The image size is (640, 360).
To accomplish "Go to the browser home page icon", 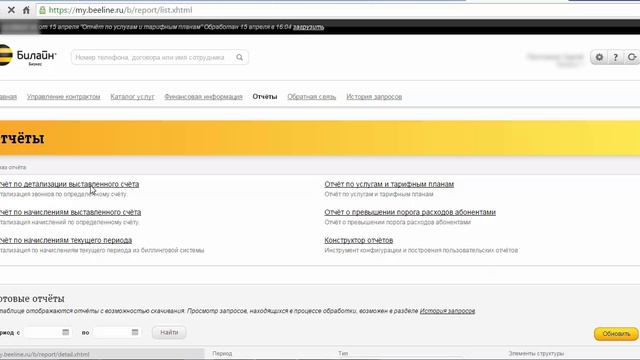I will (26, 10).
